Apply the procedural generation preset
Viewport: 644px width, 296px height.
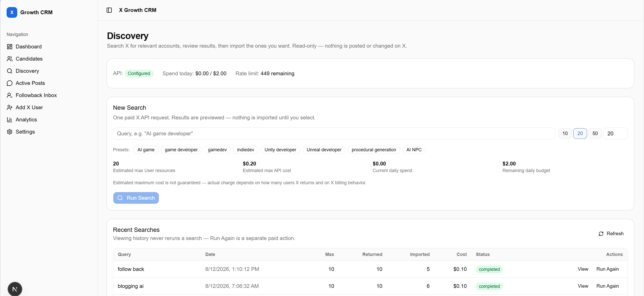point(374,150)
